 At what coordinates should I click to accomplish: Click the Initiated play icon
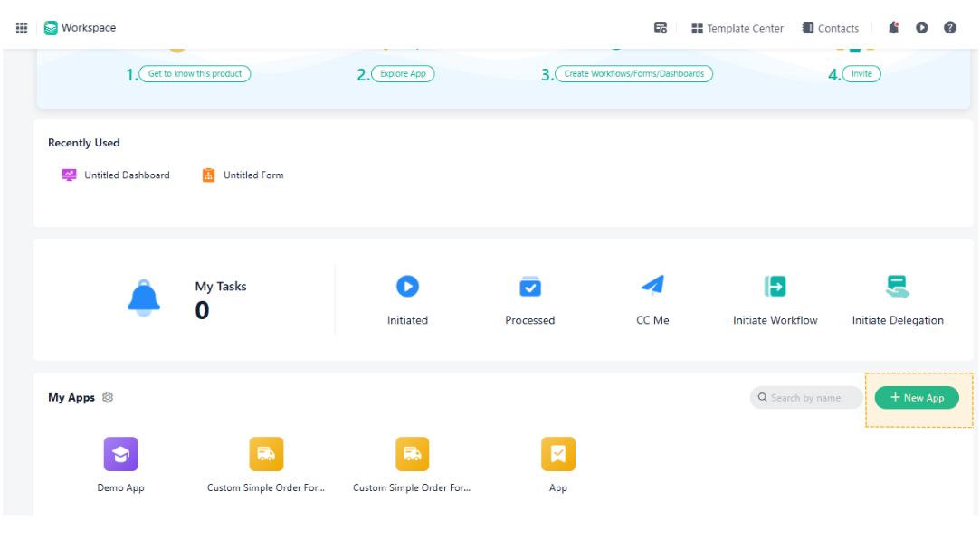coord(407,286)
